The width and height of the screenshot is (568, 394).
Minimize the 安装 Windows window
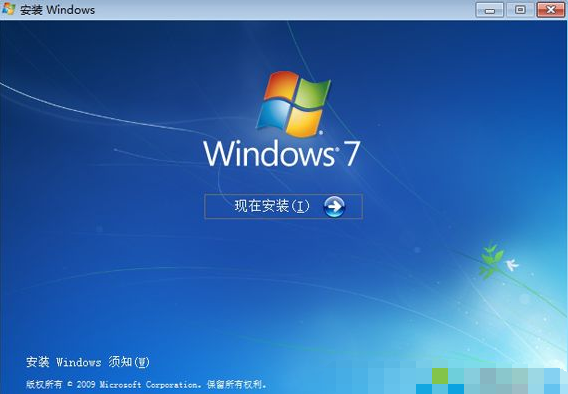[x=489, y=9]
